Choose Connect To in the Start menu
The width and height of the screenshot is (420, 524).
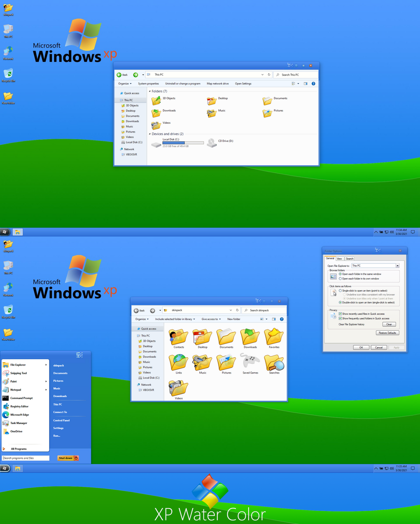tap(60, 412)
